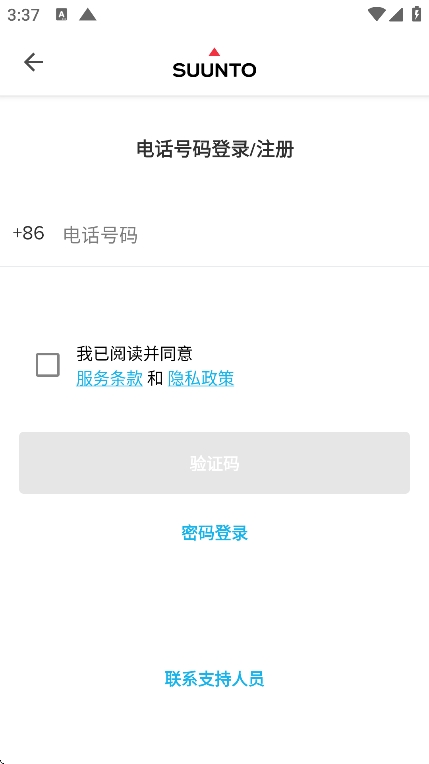Open the +86 country code selector
This screenshot has height=764, width=429.
(x=28, y=233)
